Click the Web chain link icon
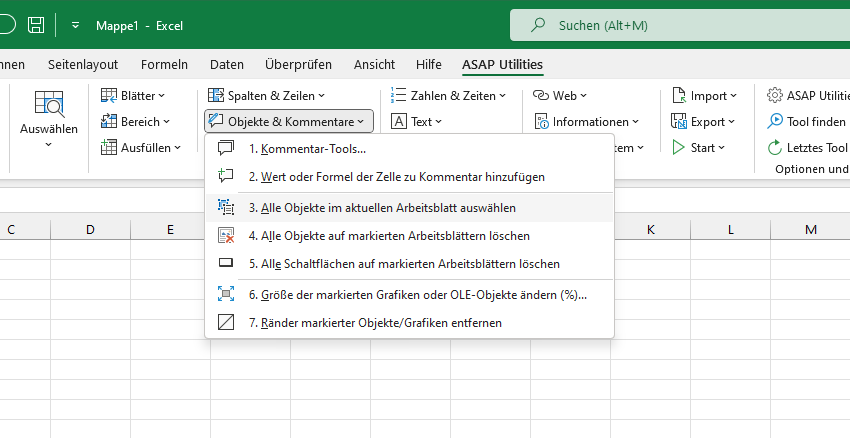Image resolution: width=850 pixels, height=438 pixels. click(x=541, y=95)
